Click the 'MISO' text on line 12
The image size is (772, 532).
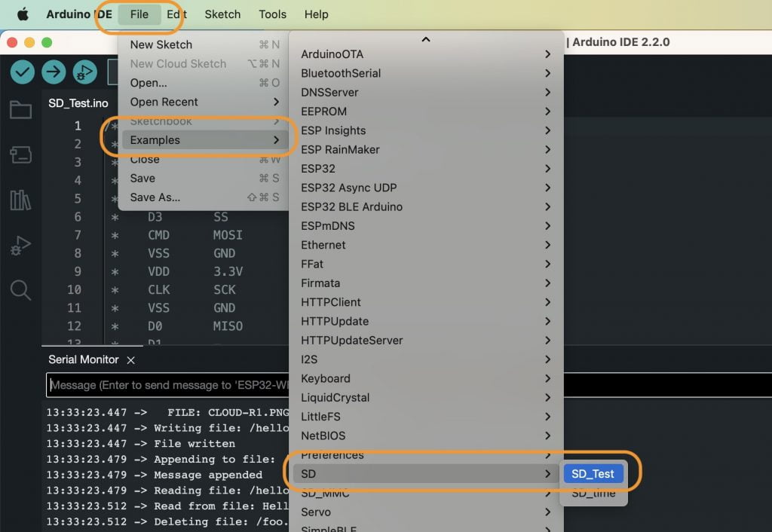[228, 326]
